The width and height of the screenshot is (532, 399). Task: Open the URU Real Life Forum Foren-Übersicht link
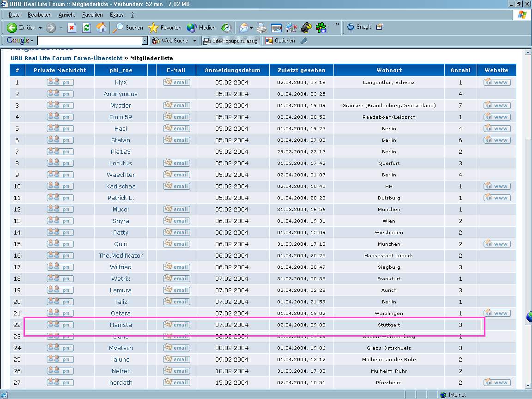point(66,58)
